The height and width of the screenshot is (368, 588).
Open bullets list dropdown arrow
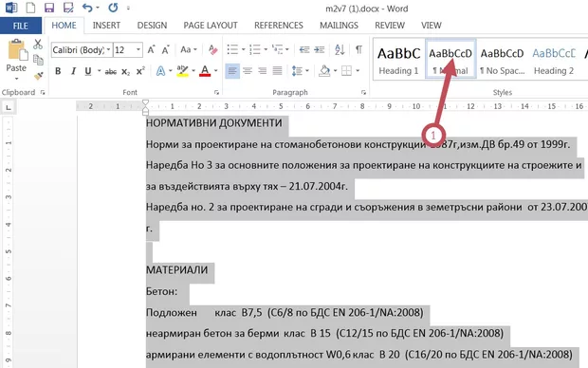tap(243, 49)
